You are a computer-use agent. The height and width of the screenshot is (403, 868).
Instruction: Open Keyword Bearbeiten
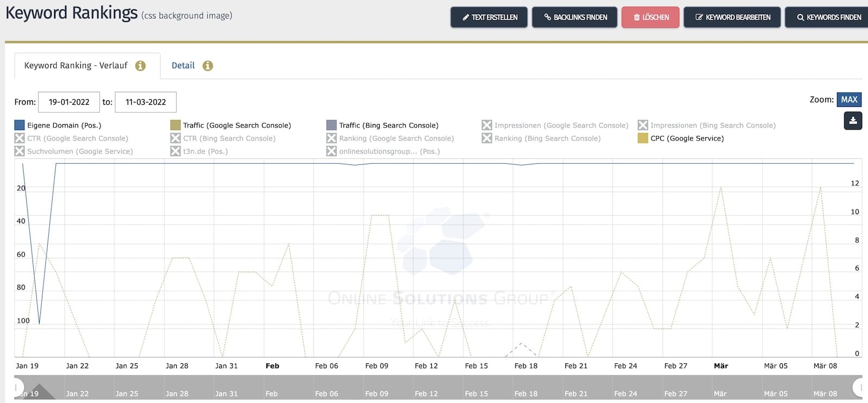tap(732, 17)
